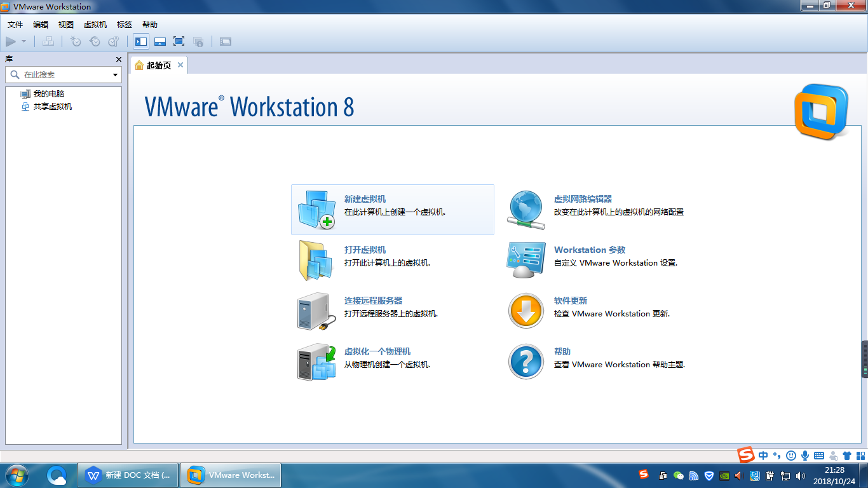Open the 编辑 menu

[41, 25]
